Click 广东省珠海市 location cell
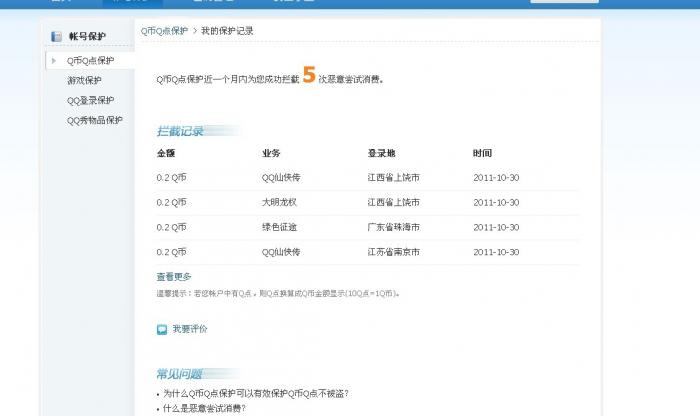 click(x=393, y=227)
